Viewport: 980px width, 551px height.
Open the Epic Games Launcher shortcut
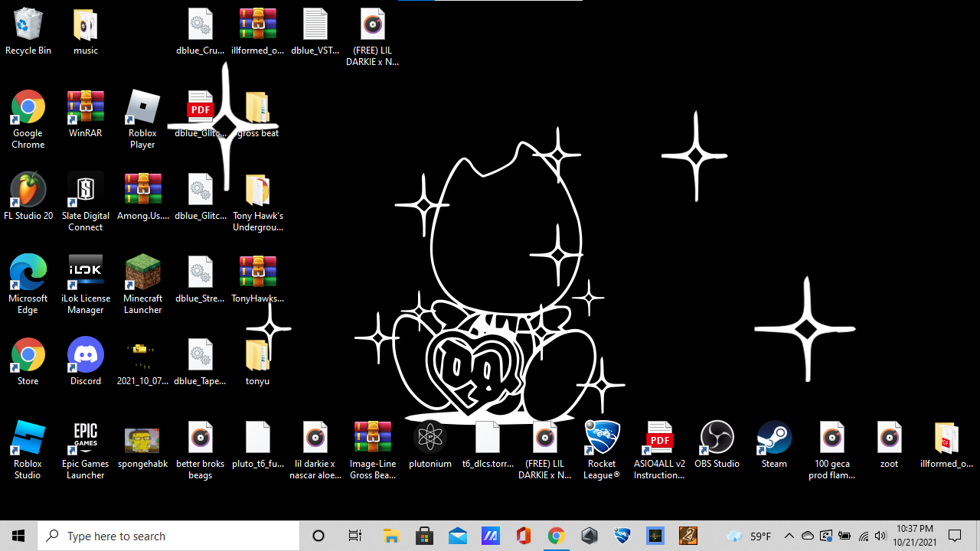(x=86, y=438)
